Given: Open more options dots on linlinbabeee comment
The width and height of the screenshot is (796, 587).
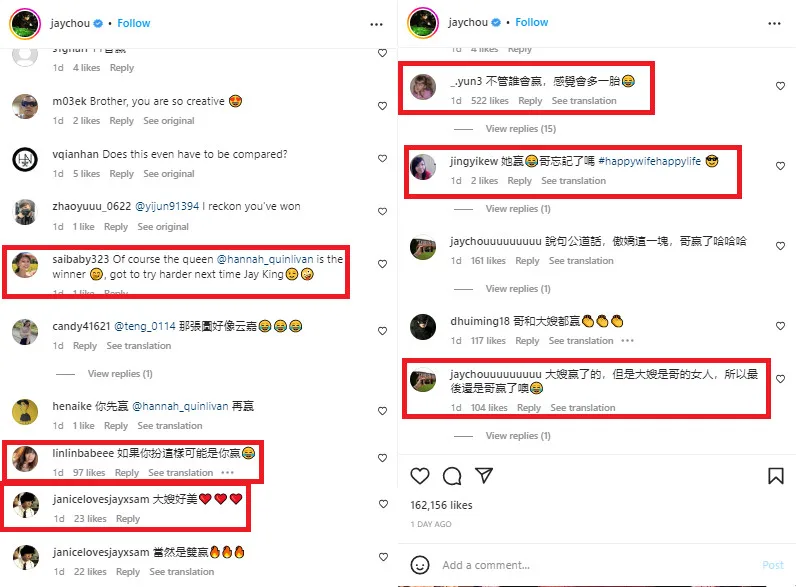Looking at the screenshot, I should pos(227,472).
